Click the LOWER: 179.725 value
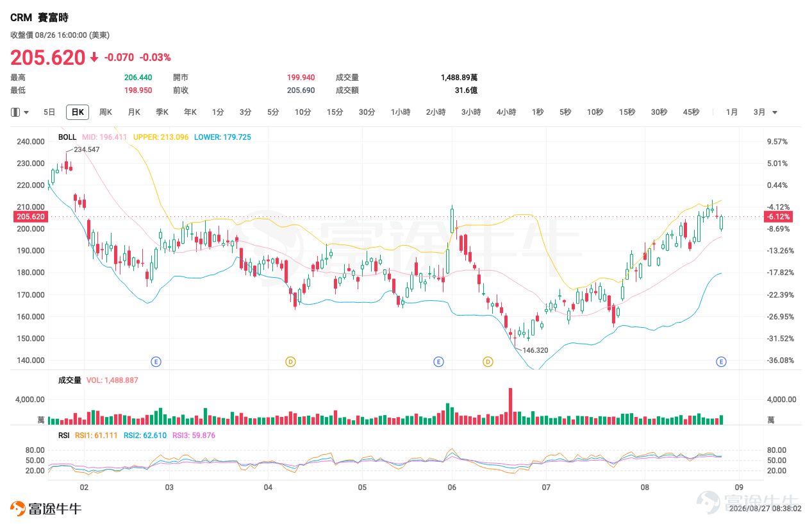Viewport: 812px width, 526px height. point(222,137)
